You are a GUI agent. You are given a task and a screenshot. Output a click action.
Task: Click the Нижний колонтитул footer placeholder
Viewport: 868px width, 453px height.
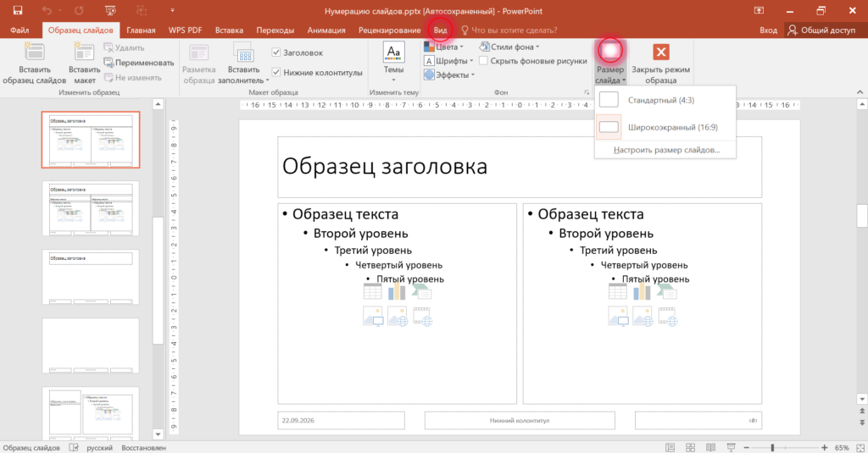coord(520,420)
